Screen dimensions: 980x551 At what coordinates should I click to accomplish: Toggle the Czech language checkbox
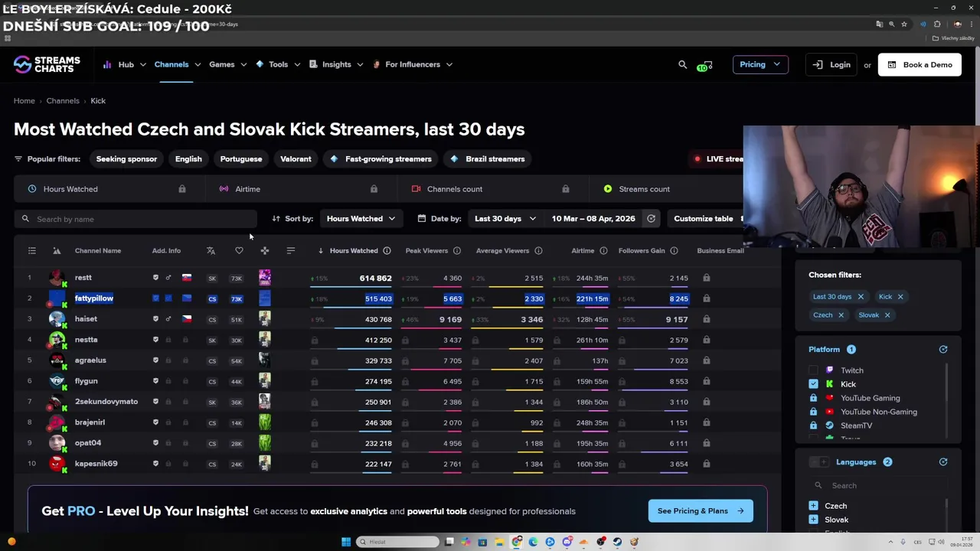click(813, 506)
